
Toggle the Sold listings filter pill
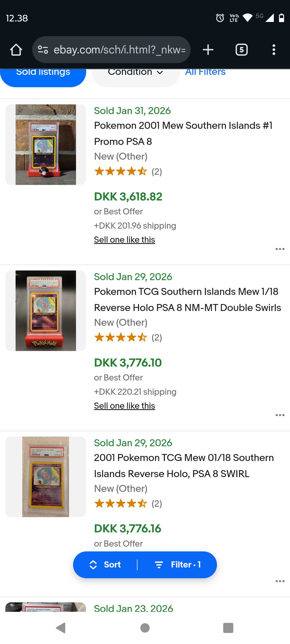(x=43, y=75)
